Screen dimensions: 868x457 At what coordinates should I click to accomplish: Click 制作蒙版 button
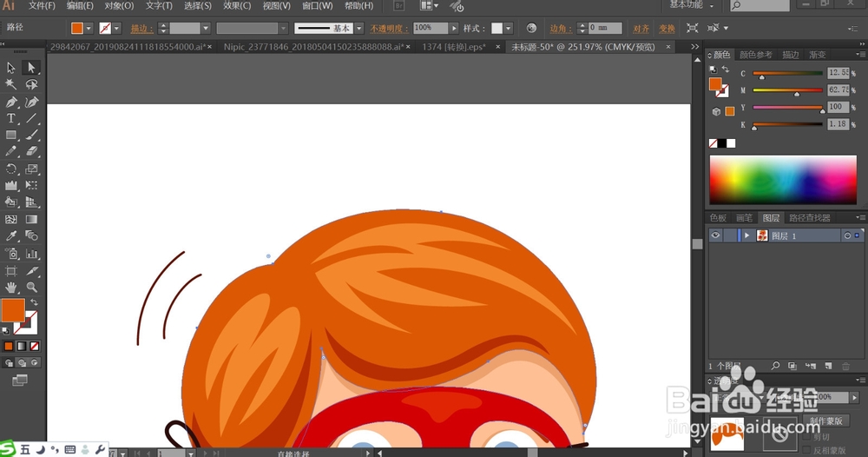[826, 421]
